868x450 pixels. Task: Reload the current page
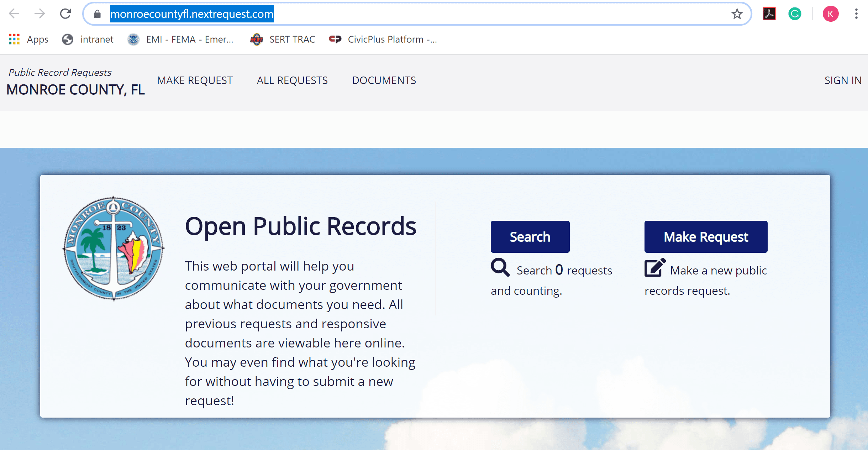(65, 14)
